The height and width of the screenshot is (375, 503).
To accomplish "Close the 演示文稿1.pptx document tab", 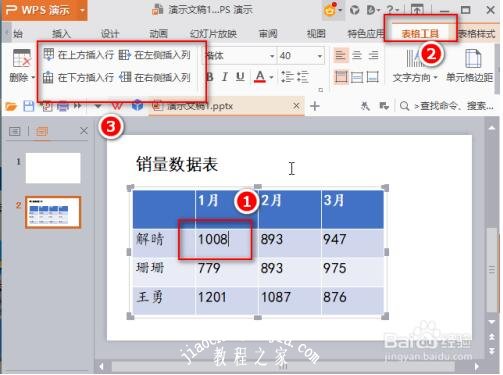I will pos(296,106).
